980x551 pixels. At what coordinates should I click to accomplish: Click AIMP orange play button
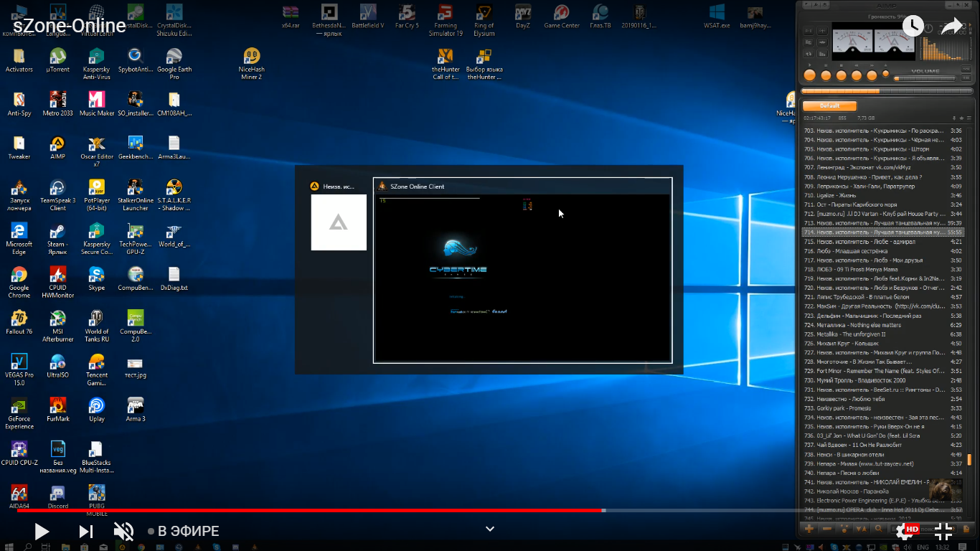tap(809, 75)
